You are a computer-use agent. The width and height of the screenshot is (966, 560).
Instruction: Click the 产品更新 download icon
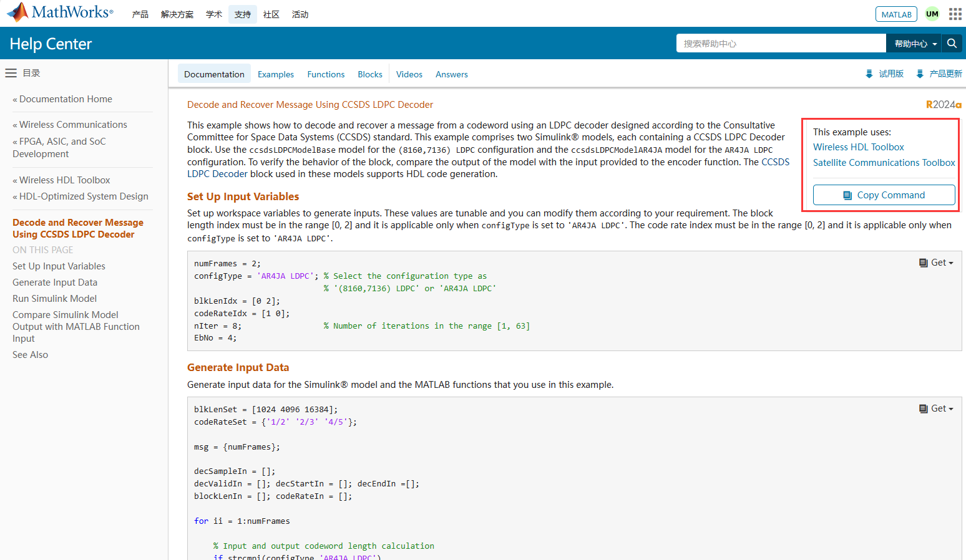[x=919, y=74]
